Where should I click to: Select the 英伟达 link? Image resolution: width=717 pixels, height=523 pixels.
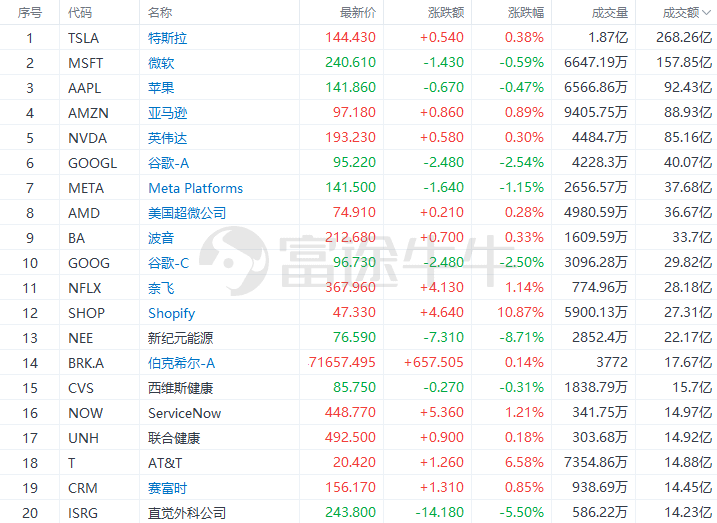pos(167,138)
